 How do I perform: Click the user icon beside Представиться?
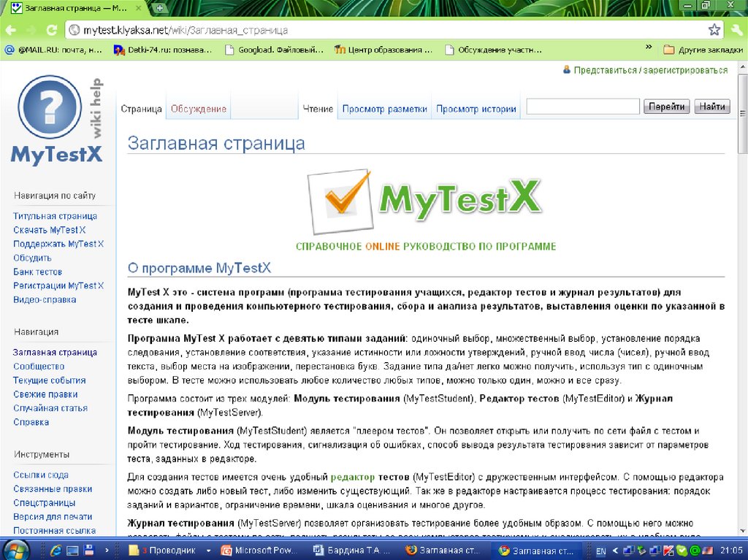pos(567,69)
